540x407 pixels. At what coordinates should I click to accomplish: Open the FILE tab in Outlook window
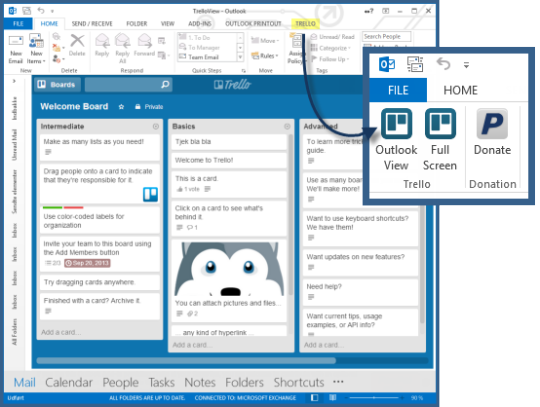18,23
